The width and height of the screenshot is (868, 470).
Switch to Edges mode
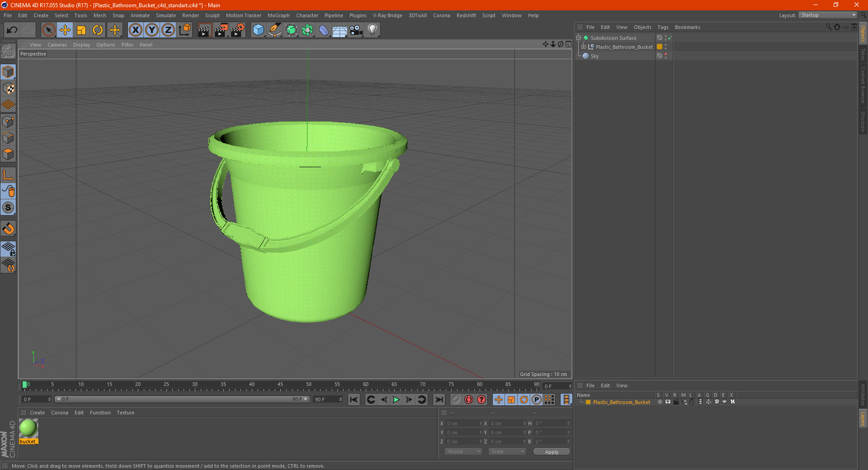(x=8, y=138)
